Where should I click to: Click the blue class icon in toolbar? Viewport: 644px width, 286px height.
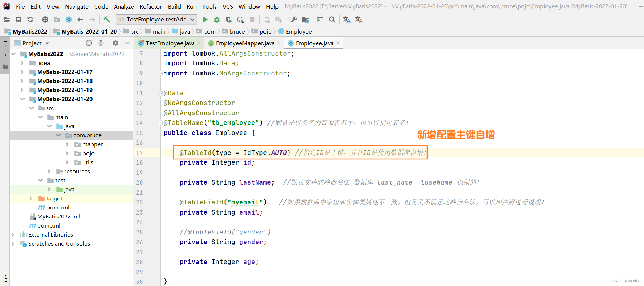pyautogui.click(x=69, y=19)
